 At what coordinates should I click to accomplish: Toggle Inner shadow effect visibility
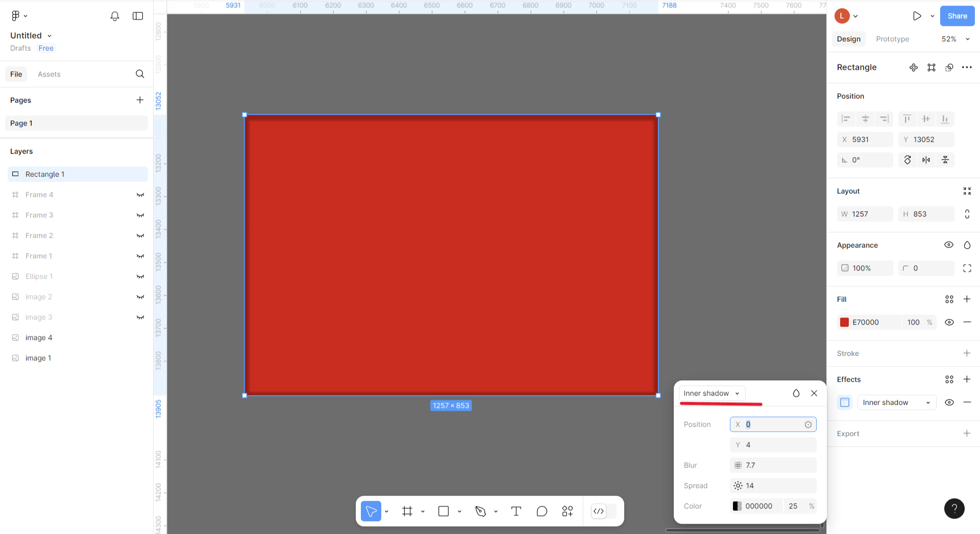(949, 402)
